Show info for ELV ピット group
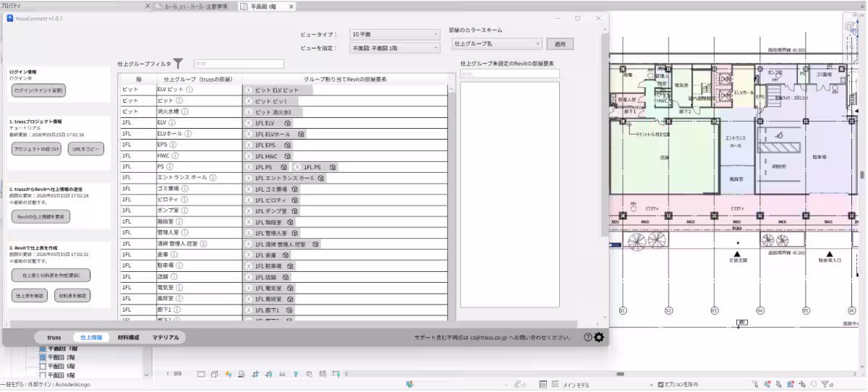Viewport: 868px width, 392px height. 190,90
